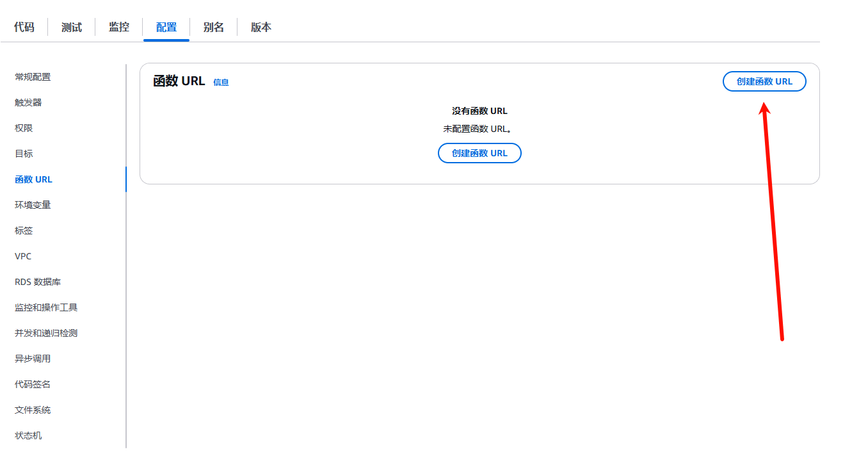
Task: Select 目标 from the configuration sidebar
Action: [x=24, y=154]
